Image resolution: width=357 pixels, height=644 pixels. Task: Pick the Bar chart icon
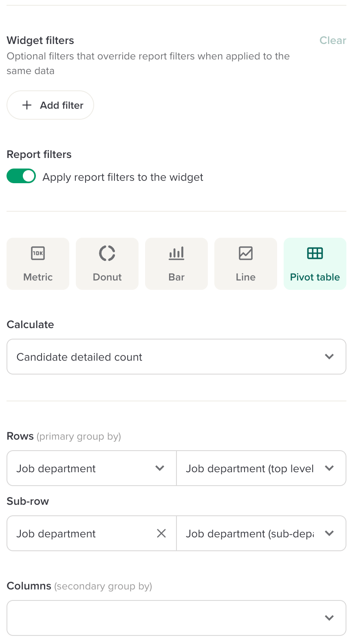tap(176, 253)
